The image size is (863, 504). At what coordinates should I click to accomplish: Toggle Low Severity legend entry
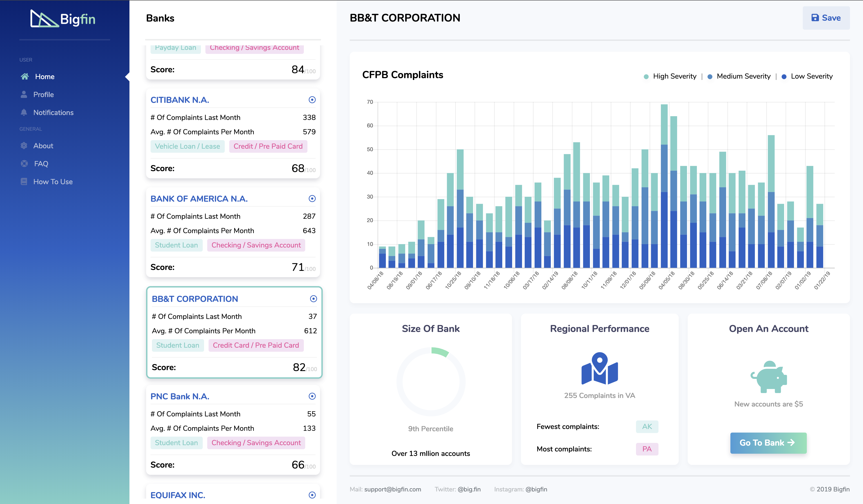pos(807,76)
